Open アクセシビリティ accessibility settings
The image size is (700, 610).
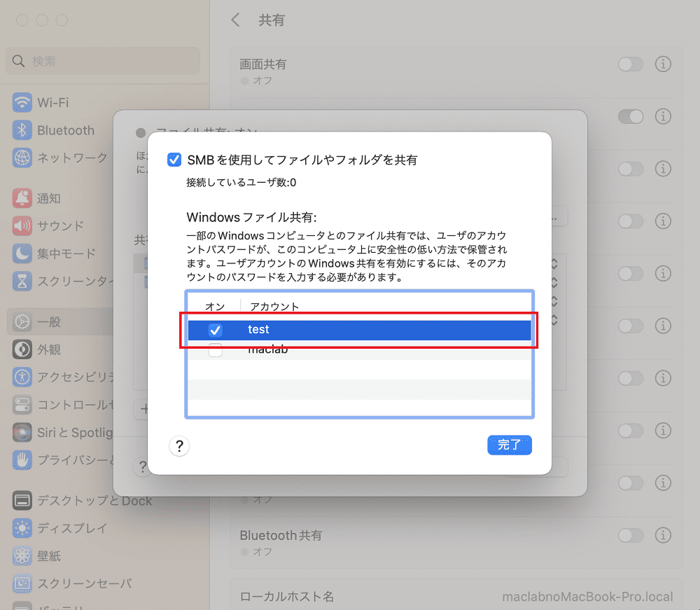coord(62,377)
